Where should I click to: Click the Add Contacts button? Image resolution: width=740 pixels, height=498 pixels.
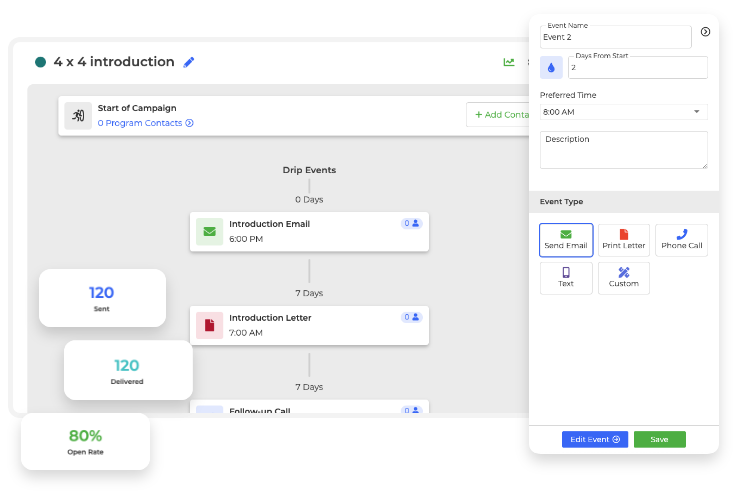pos(498,115)
